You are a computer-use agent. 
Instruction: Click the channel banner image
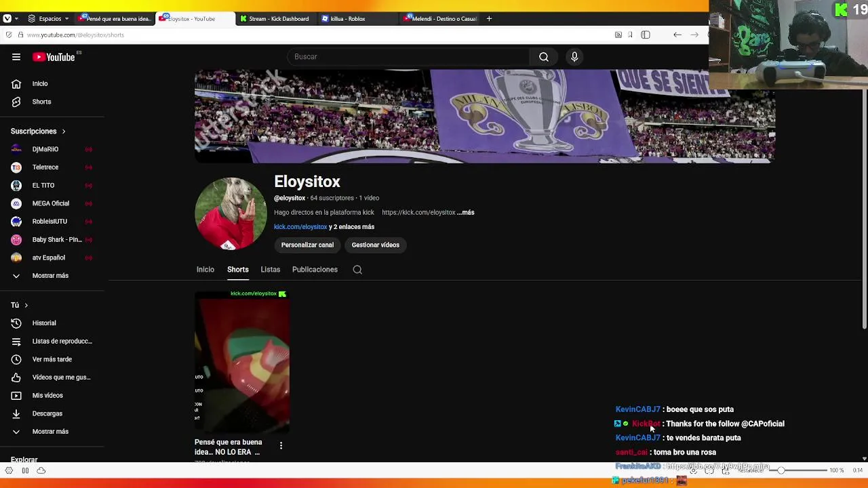pyautogui.click(x=484, y=116)
